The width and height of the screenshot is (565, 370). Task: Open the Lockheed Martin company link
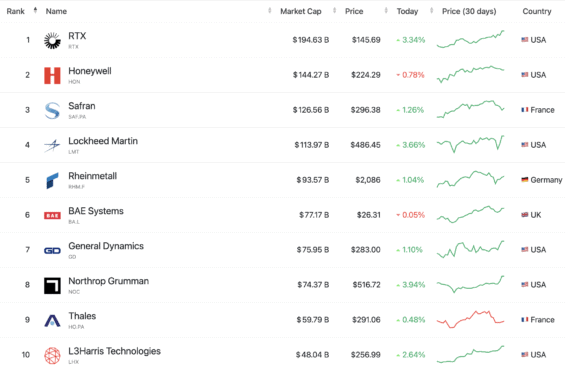pos(103,141)
